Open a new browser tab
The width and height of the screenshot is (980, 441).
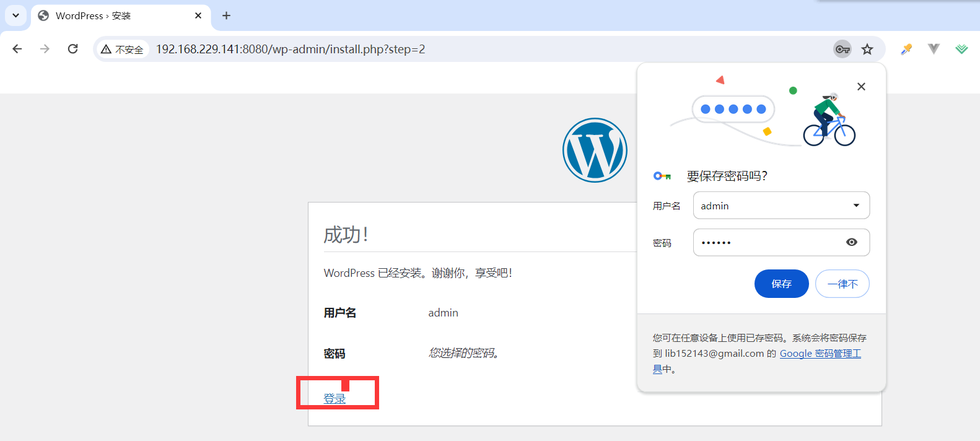coord(227,15)
